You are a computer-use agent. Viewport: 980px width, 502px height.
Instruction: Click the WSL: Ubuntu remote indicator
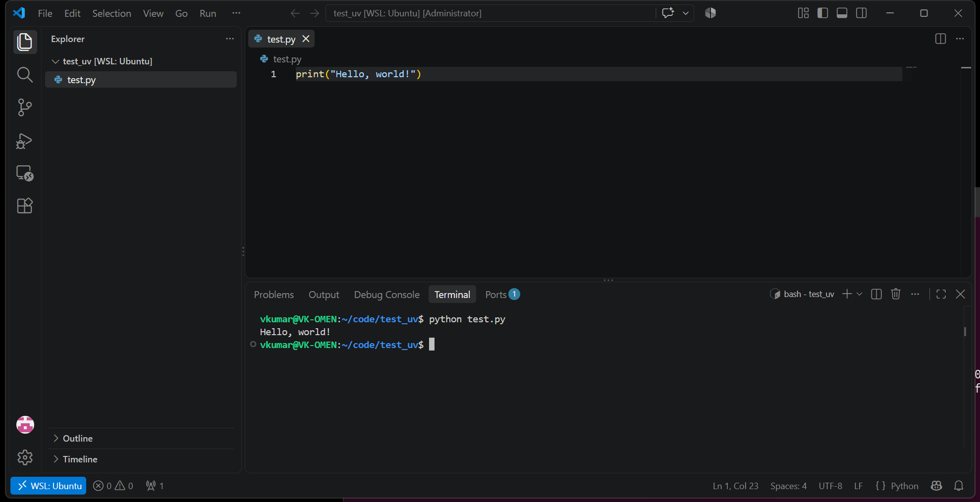point(49,486)
